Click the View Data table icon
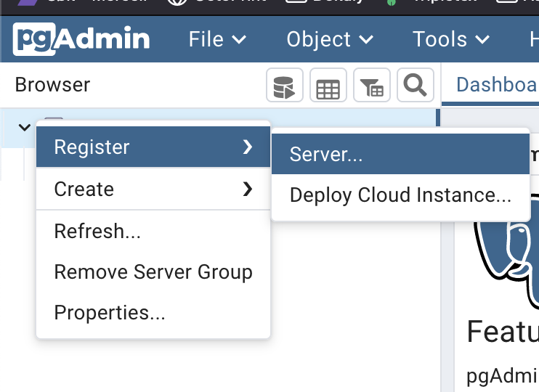This screenshot has height=392, width=539. 328,85
